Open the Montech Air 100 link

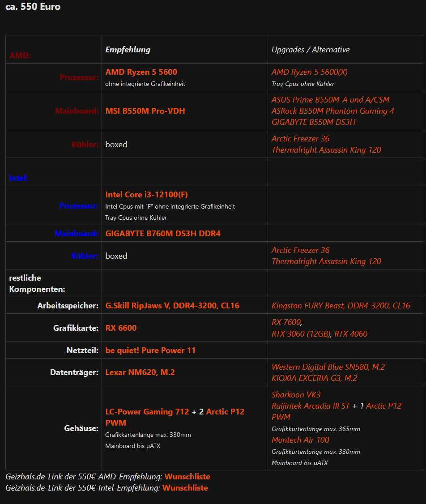(x=300, y=440)
